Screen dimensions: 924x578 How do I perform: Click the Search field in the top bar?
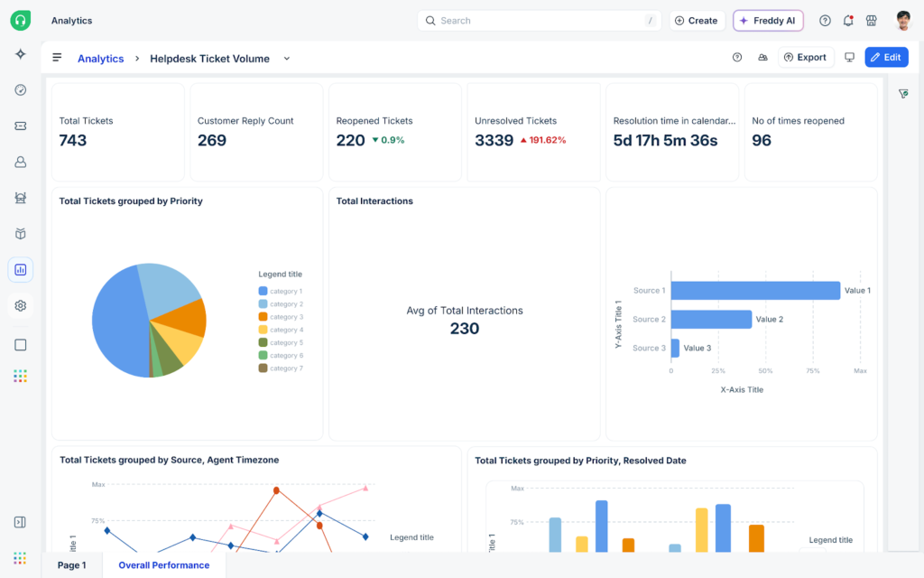click(x=539, y=20)
